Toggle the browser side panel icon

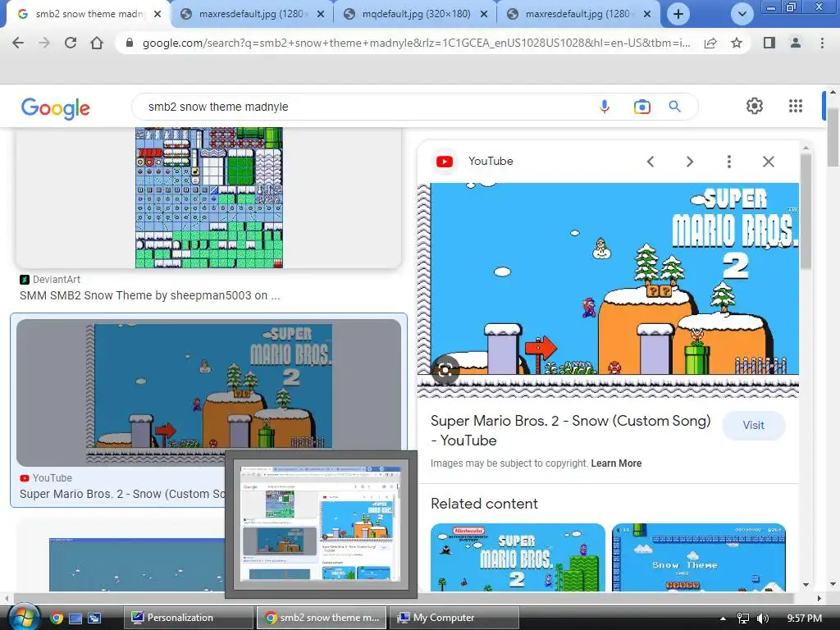[769, 43]
